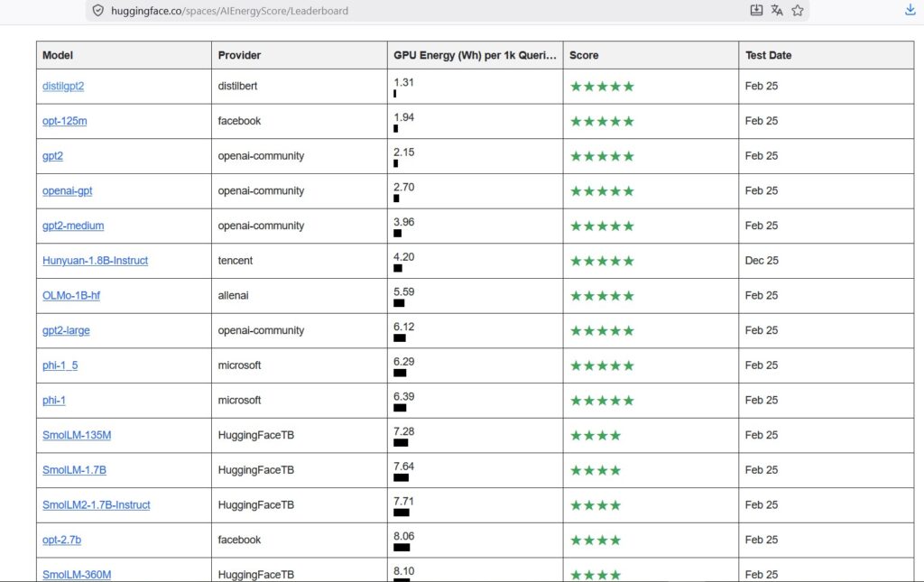The height and width of the screenshot is (582, 924).
Task: Open the phi-1_5 model link
Action: pyautogui.click(x=60, y=365)
